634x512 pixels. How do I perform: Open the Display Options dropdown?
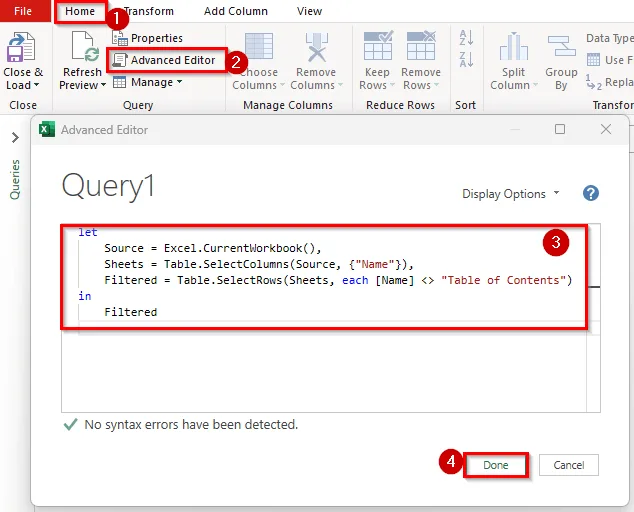coord(511,194)
